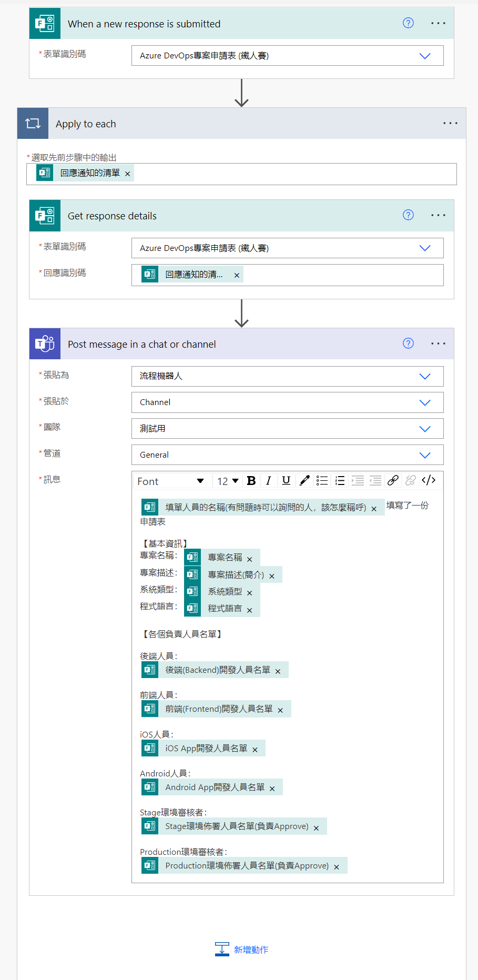The height and width of the screenshot is (980, 478).
Task: Insert a numbered list
Action: coord(340,480)
